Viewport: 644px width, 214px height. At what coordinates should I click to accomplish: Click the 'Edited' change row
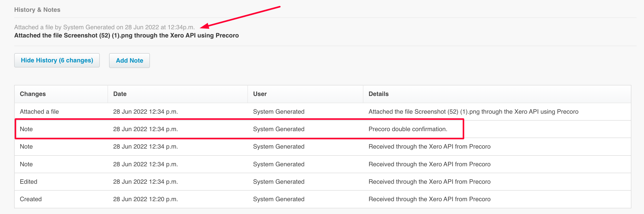coord(323,182)
